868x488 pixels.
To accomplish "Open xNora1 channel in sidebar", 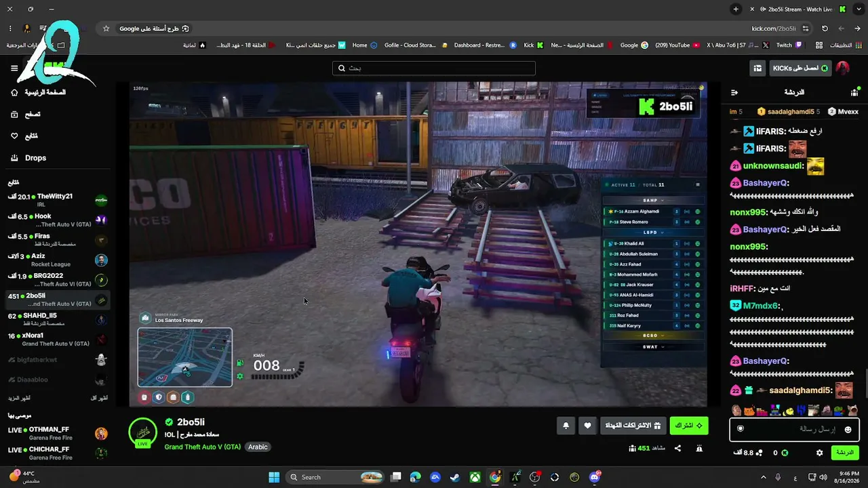I will (58, 340).
